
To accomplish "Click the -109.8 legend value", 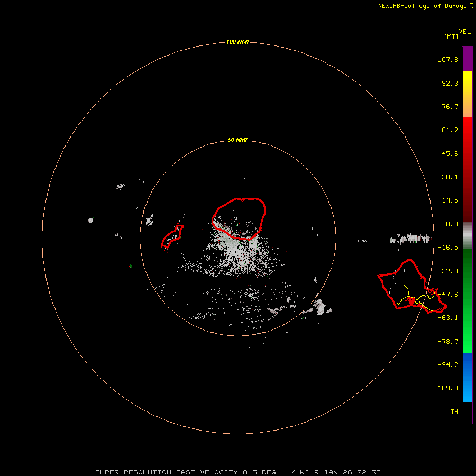I will [x=446, y=388].
